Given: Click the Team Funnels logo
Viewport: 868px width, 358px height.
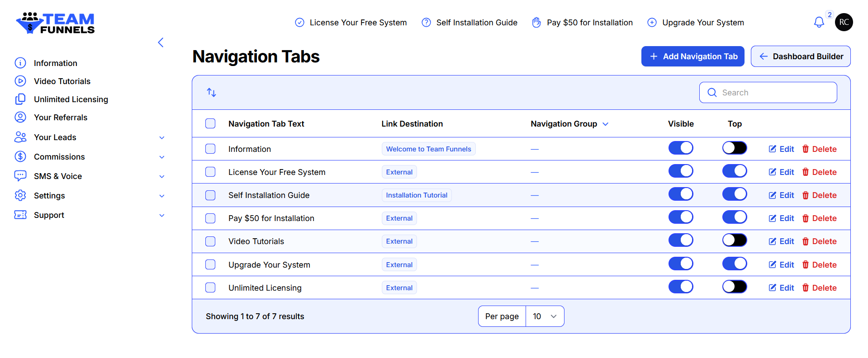Looking at the screenshot, I should pyautogui.click(x=55, y=23).
